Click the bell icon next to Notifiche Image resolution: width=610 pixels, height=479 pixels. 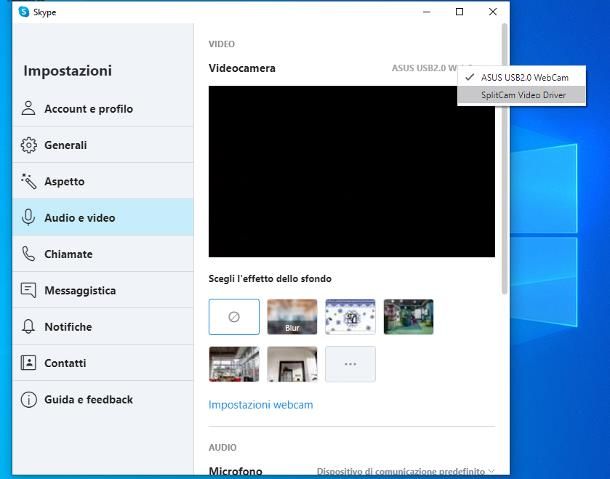pos(28,326)
